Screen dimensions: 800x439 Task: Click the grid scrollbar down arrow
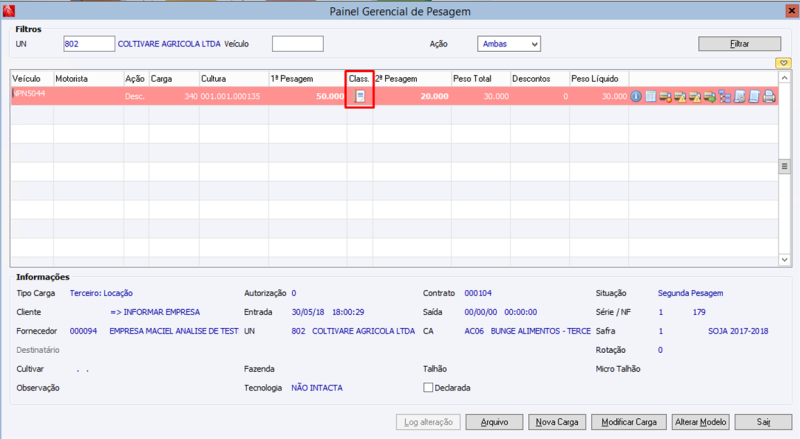point(784,260)
